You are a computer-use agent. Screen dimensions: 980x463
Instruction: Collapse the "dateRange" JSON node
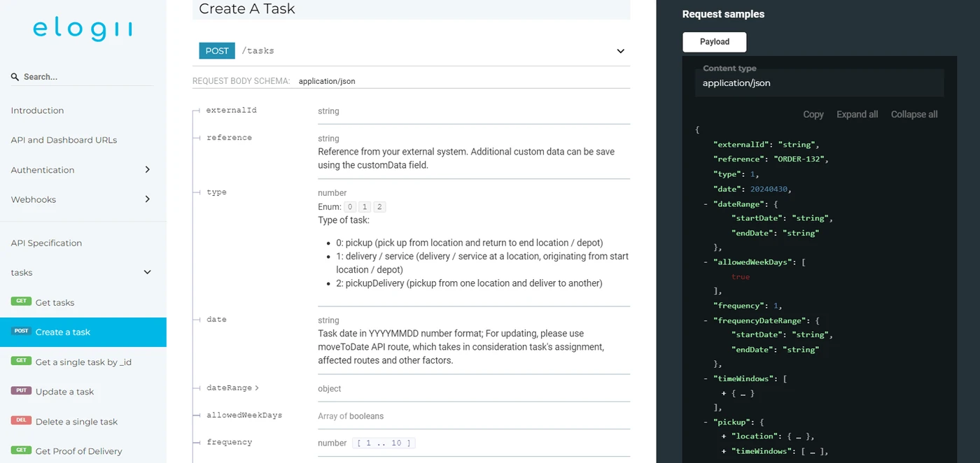706,204
